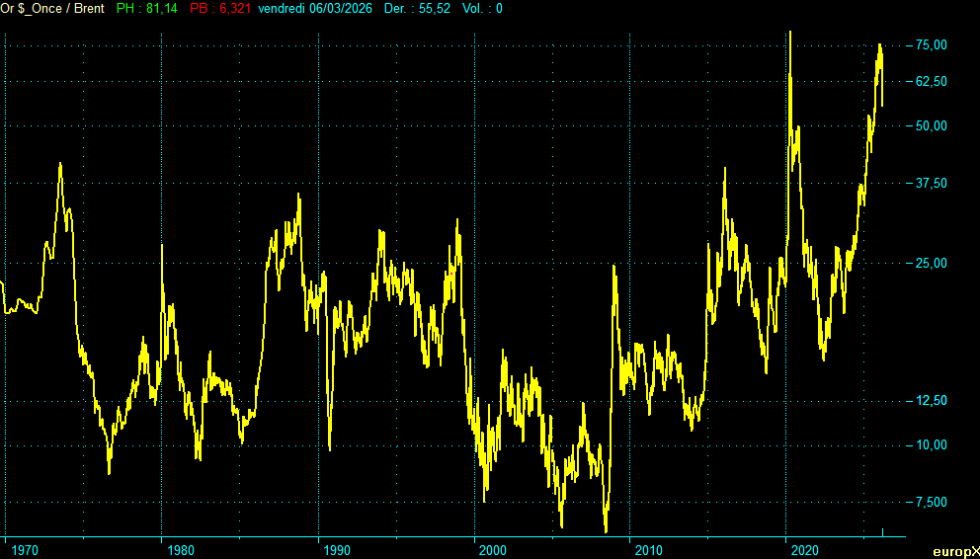
Task: Click the 'Or $_Once / Brent' chart title
Action: click(x=52, y=8)
